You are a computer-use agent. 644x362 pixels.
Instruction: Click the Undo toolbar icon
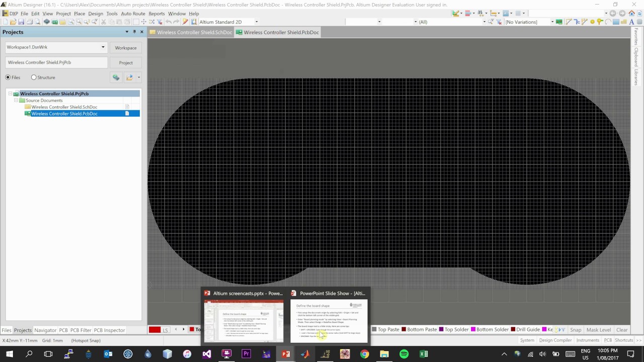pyautogui.click(x=168, y=22)
